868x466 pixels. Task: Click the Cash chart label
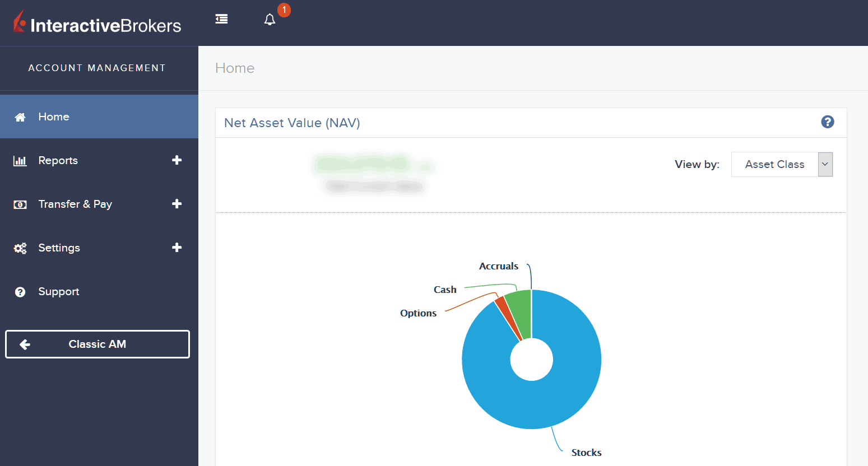pos(445,290)
